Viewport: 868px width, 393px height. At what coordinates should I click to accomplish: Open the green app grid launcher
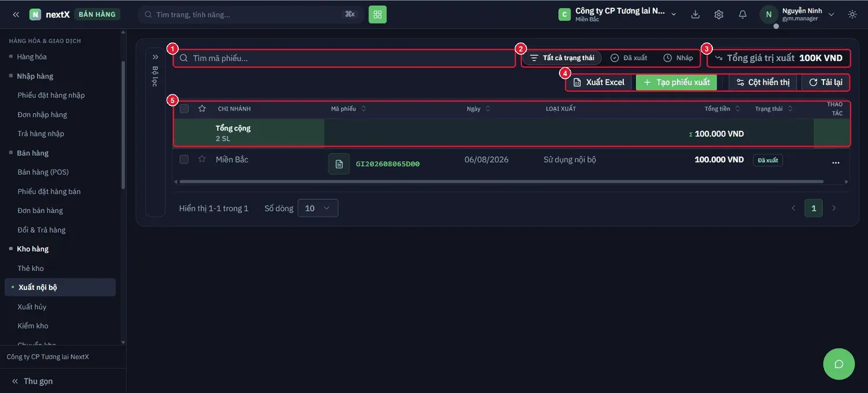(x=377, y=14)
